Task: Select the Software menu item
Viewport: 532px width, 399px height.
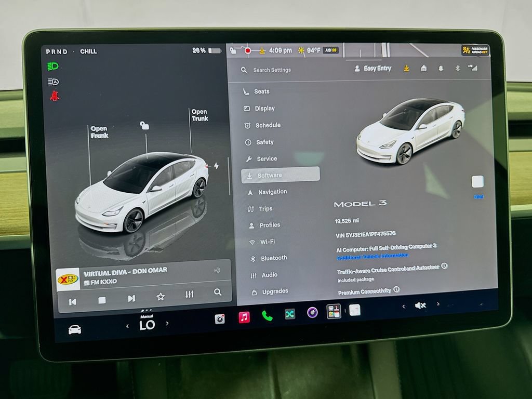Action: [280, 175]
